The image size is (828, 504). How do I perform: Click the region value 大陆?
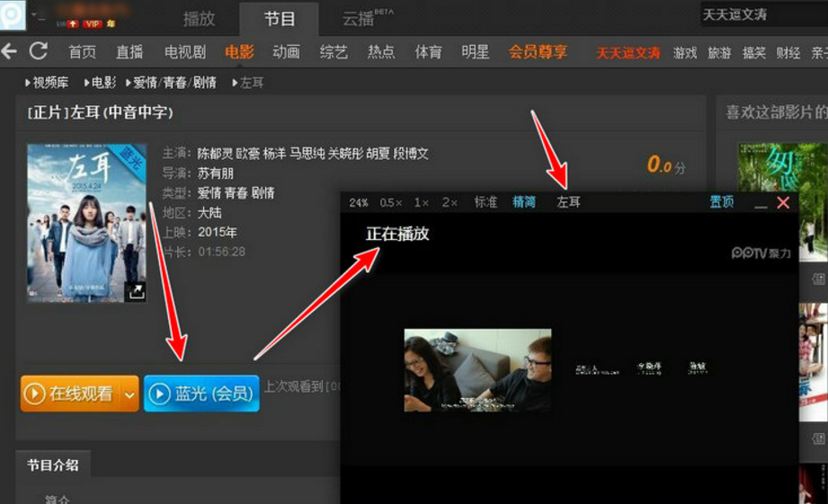pyautogui.click(x=209, y=213)
